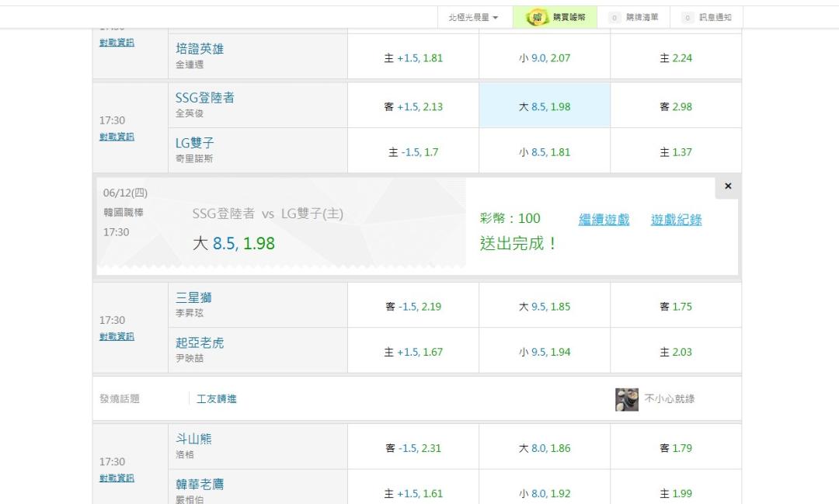Choose 培證英雄 home +1.5, 1.81
The width and height of the screenshot is (839, 504).
click(x=413, y=57)
